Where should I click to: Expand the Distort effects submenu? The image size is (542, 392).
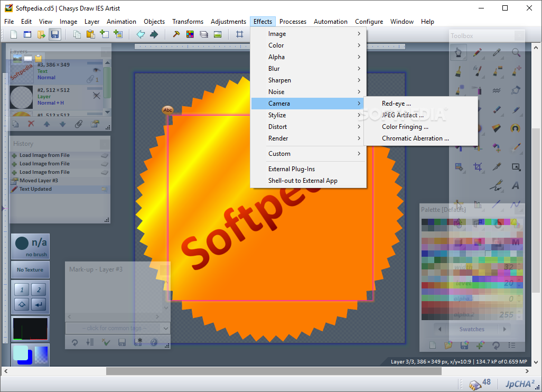[309, 127]
